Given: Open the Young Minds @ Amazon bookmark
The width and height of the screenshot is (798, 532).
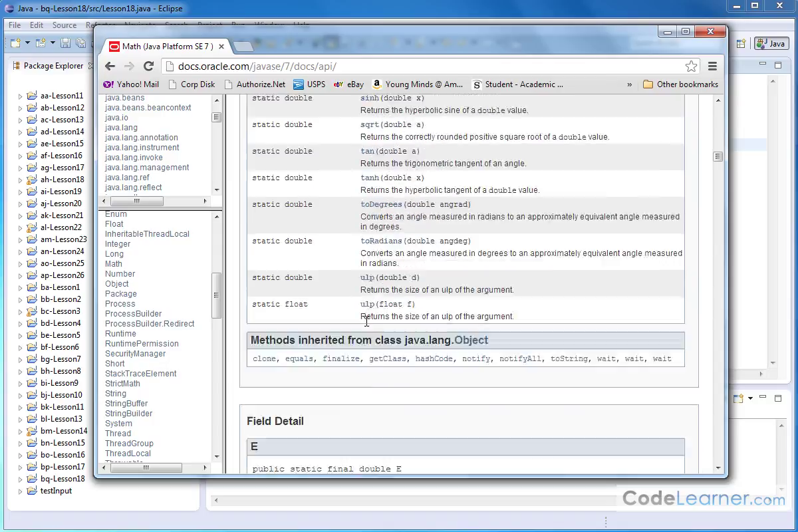Looking at the screenshot, I should pos(417,84).
